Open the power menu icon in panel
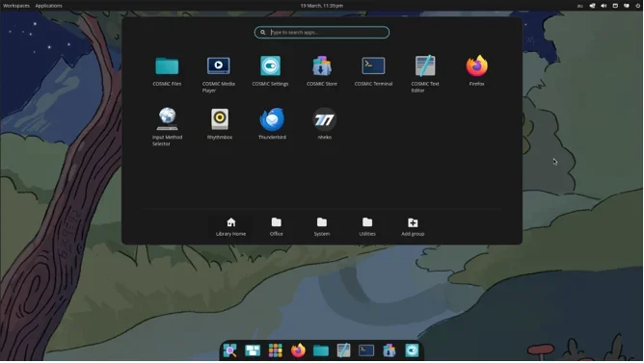Screen dimensions: 644x363 pos(638,6)
